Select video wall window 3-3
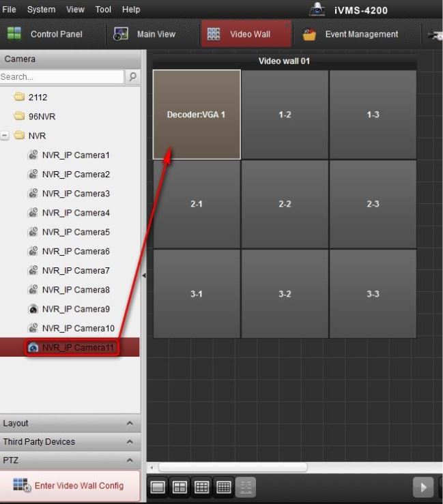 [373, 294]
